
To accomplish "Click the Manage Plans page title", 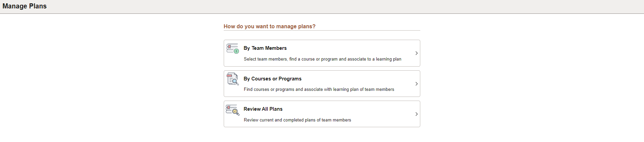I will coord(24,6).
